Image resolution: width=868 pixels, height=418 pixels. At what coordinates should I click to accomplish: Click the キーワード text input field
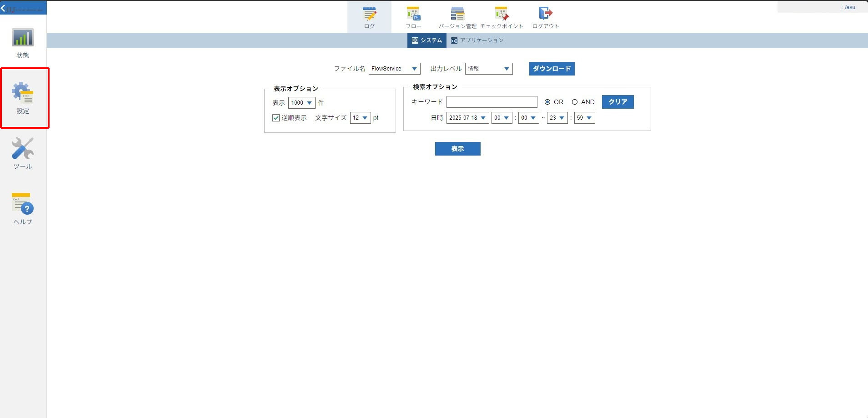click(x=492, y=102)
